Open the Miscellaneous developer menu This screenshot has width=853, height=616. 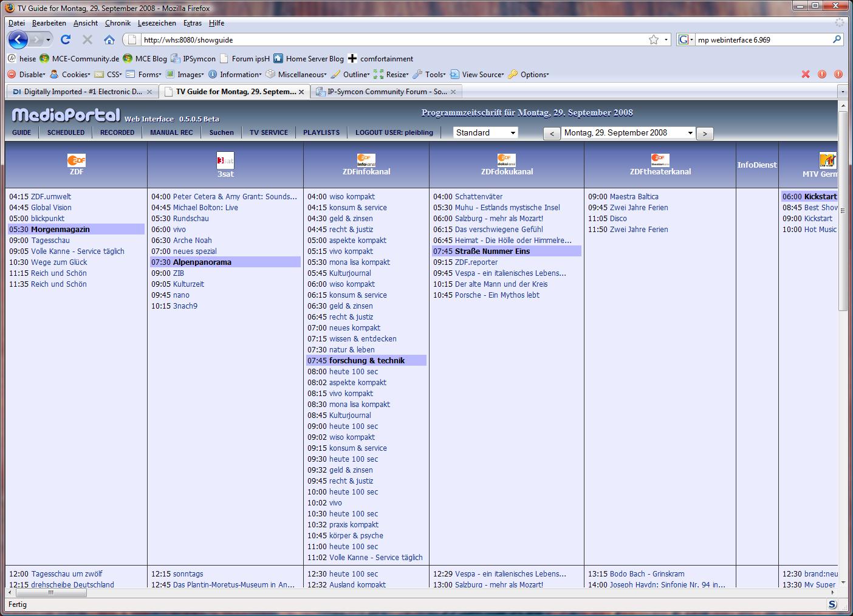coord(296,74)
